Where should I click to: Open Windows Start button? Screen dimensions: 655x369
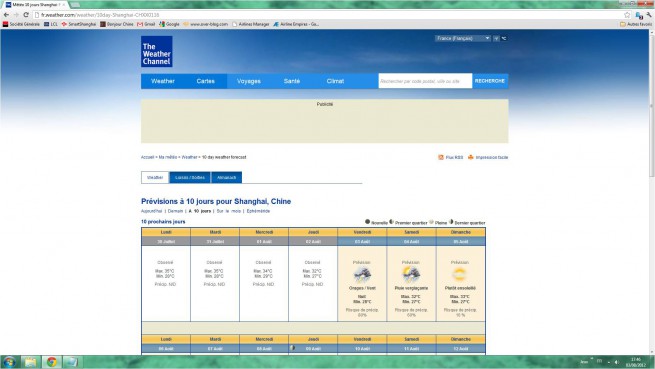[9, 362]
